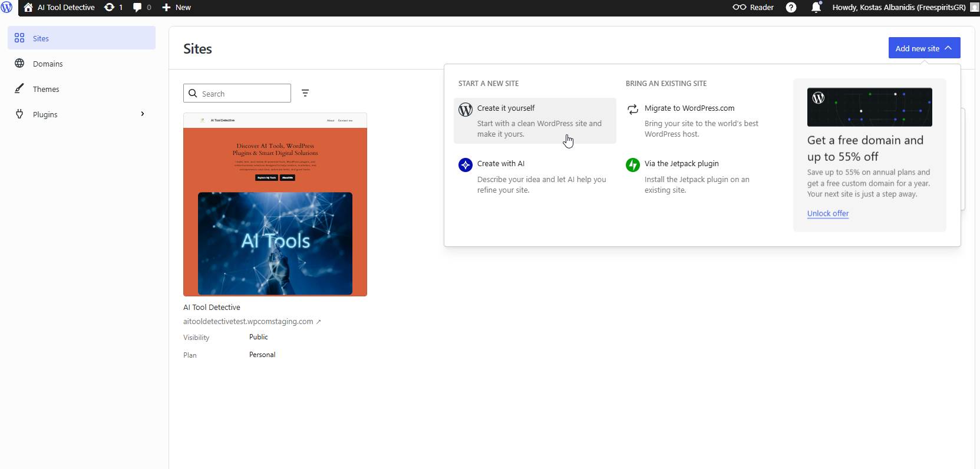The image size is (980, 469).
Task: Click the AI Tool Detective site name
Action: click(x=212, y=307)
